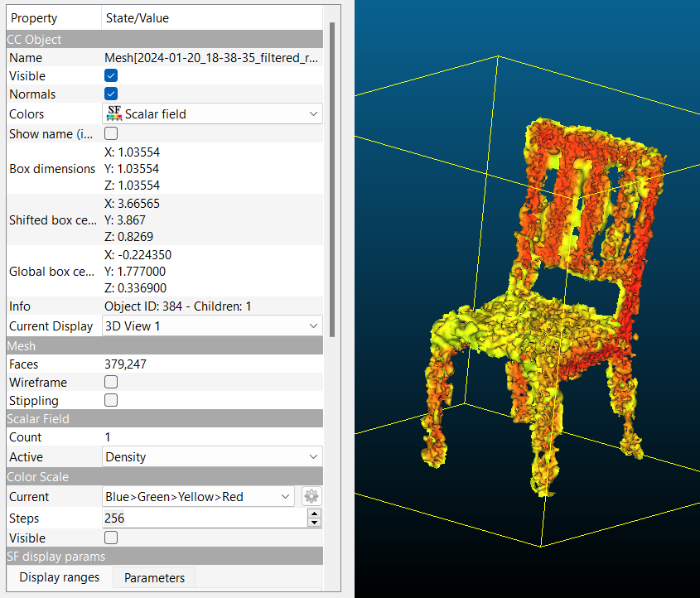Click the Steps input field
The width and height of the screenshot is (700, 598).
203,518
